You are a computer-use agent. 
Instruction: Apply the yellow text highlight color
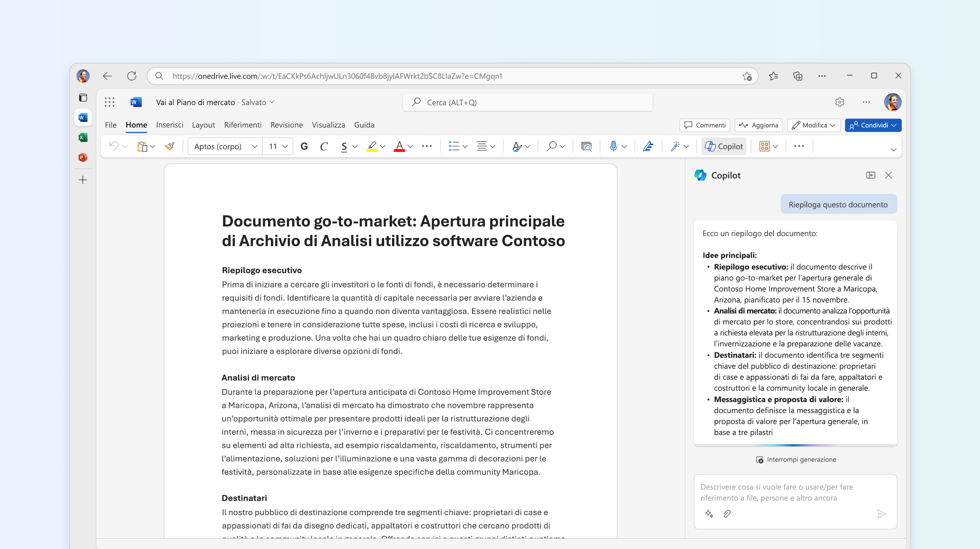tap(371, 146)
